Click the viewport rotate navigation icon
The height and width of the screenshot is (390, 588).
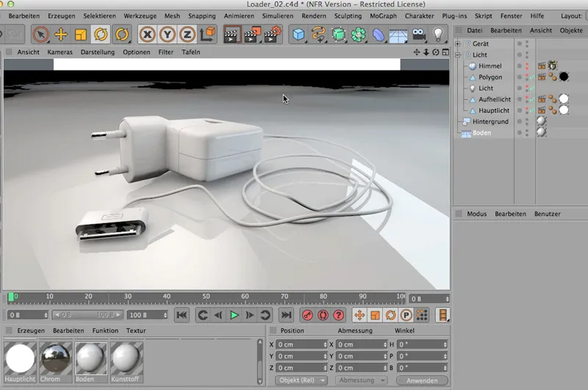click(435, 52)
